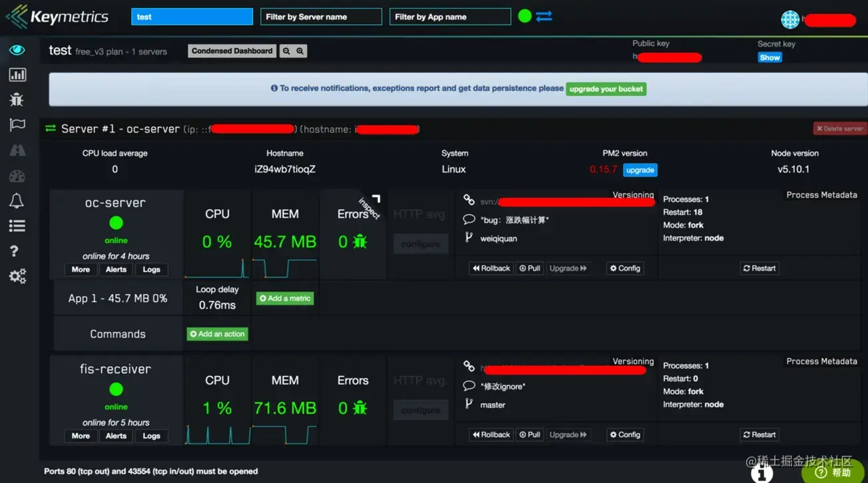Click the fis-receiver errors bug icon

click(x=360, y=408)
